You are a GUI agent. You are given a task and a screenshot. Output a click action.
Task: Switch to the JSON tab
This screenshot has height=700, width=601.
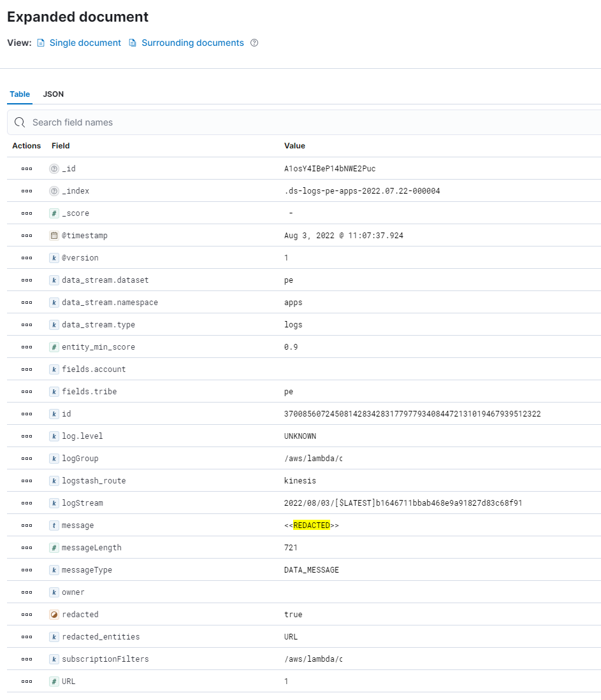[53, 94]
